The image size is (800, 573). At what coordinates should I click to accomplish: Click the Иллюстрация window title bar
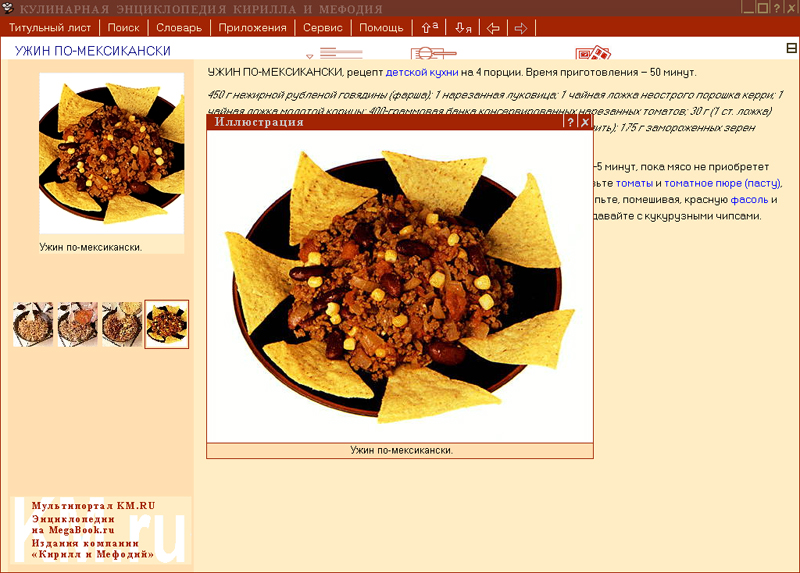pyautogui.click(x=385, y=121)
